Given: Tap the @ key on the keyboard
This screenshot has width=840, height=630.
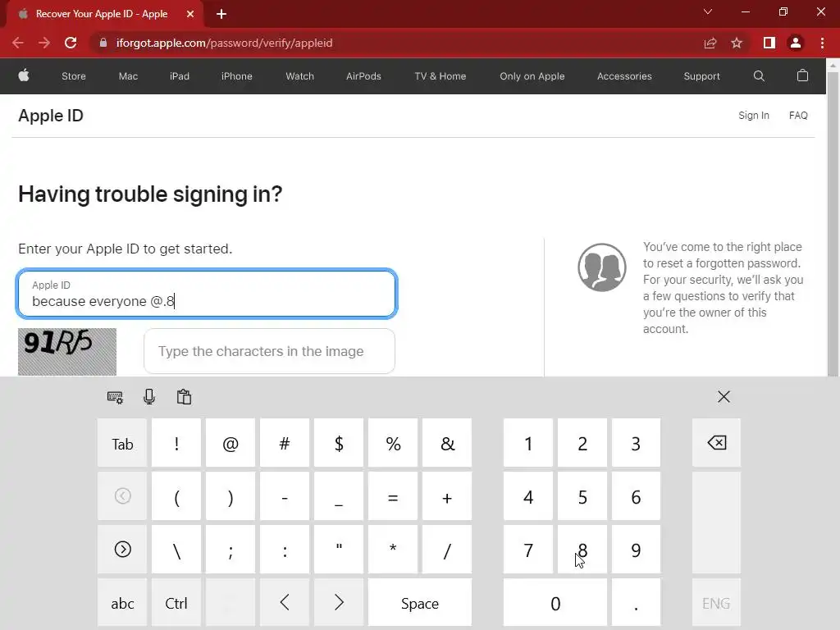Looking at the screenshot, I should pos(231,443).
